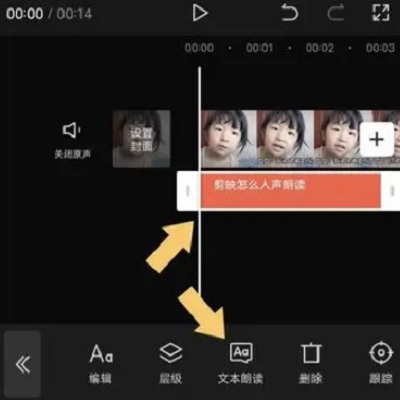400x400 pixels.
Task: Select the orange 剪映怎么人声朗读 text clip
Action: point(291,191)
